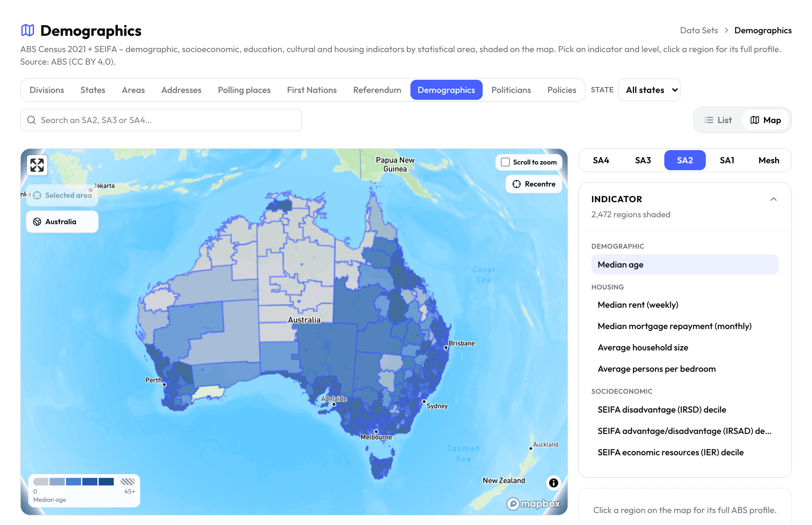This screenshot has width=812, height=525.
Task: Select SEIFA economic resources (IER) decile
Action: point(685,452)
